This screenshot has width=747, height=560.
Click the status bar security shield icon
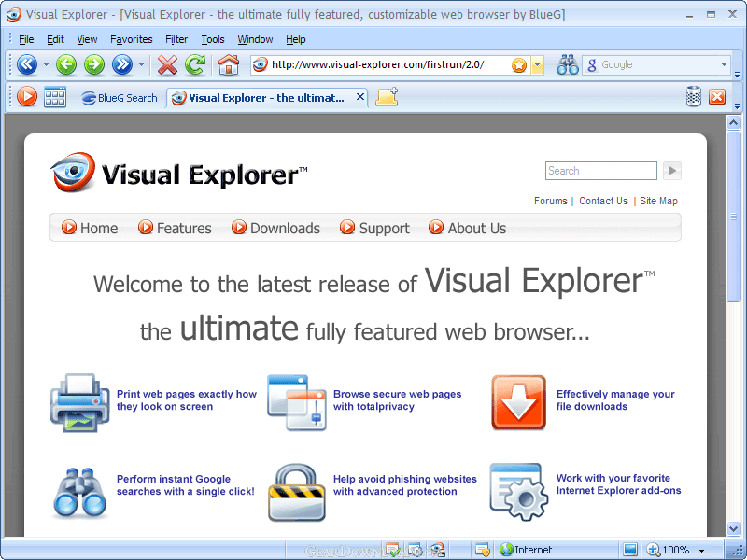482,550
